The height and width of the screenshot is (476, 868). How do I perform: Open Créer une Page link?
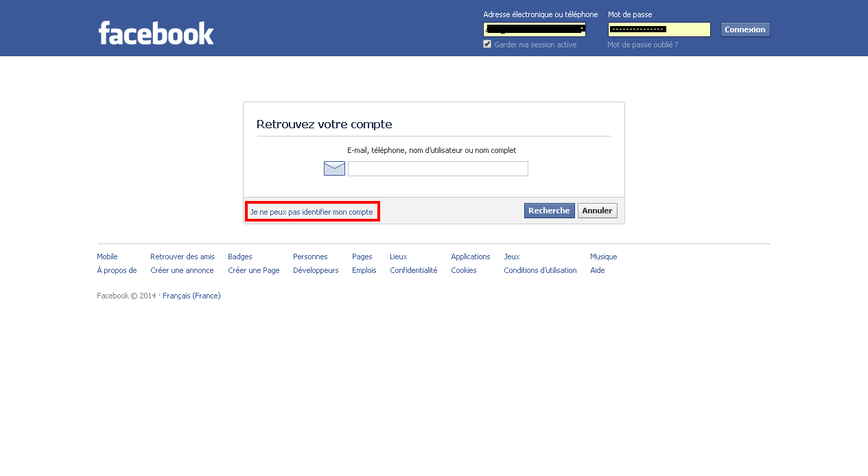(254, 270)
